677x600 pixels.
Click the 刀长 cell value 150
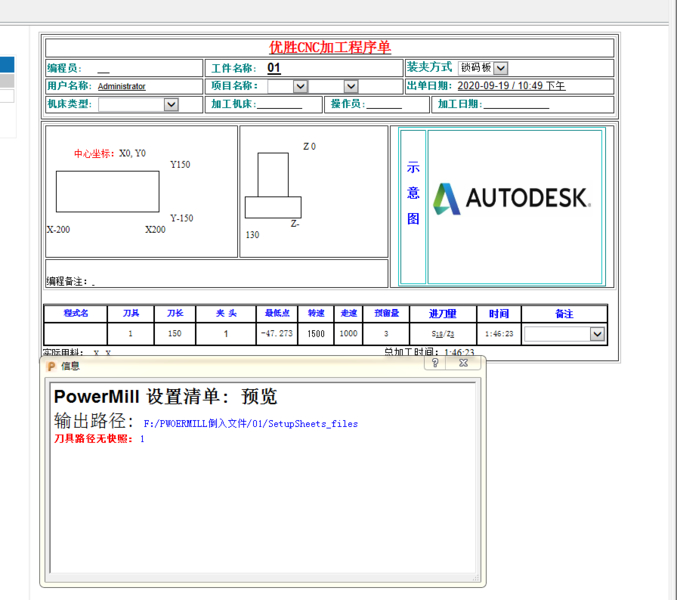point(174,334)
